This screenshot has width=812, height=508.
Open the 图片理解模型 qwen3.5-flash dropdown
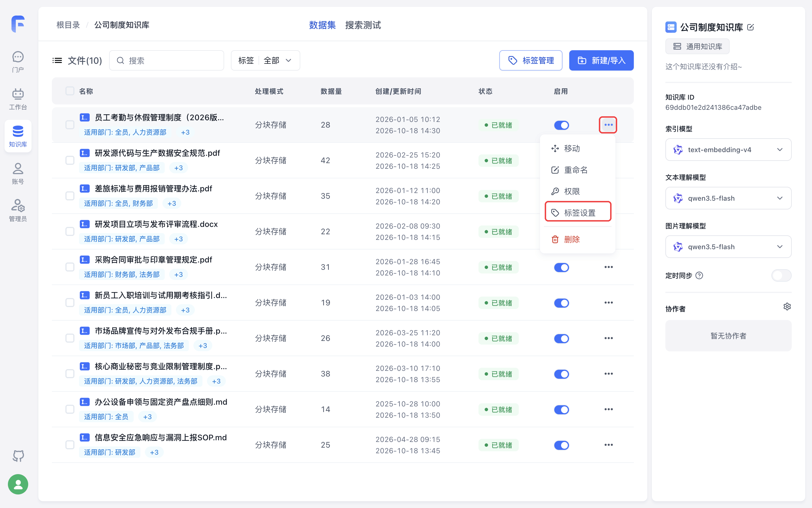point(728,247)
